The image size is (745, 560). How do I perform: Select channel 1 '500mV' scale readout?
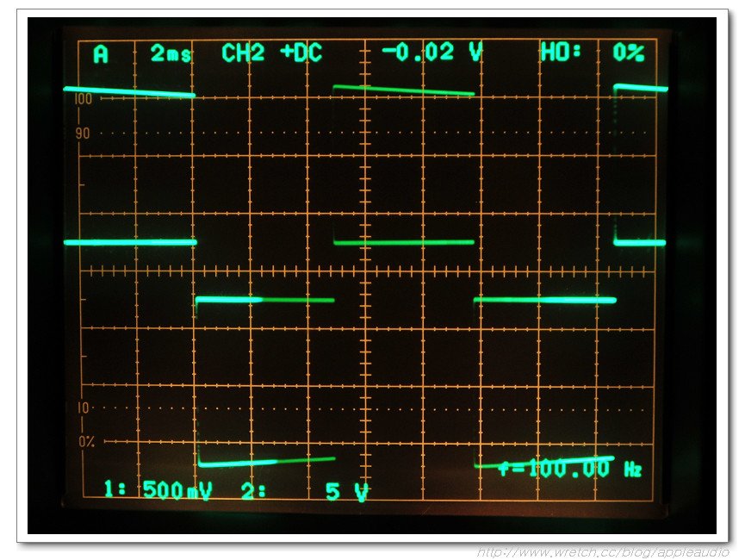177,489
